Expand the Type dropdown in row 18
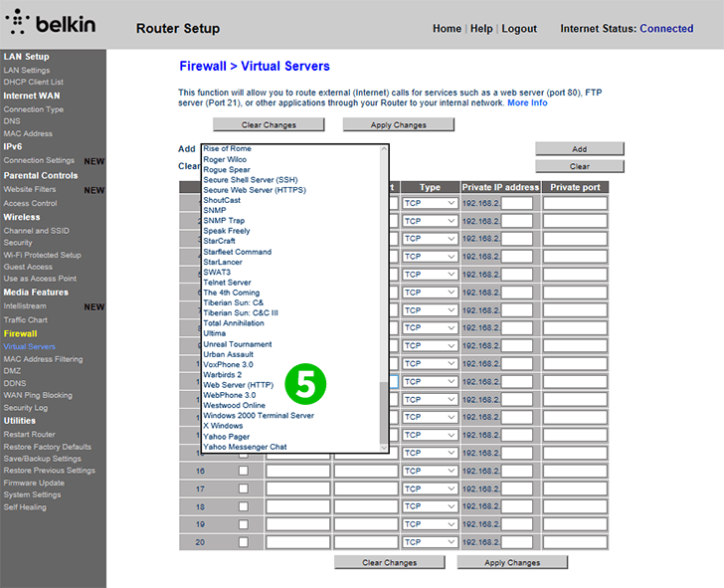Image resolution: width=724 pixels, height=588 pixels. (x=430, y=506)
